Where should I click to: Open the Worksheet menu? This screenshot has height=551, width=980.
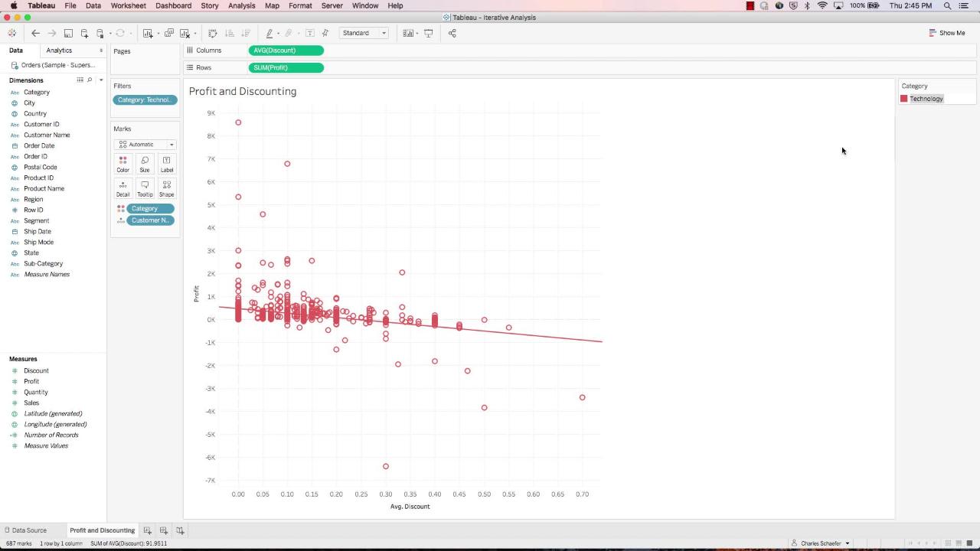pos(128,5)
